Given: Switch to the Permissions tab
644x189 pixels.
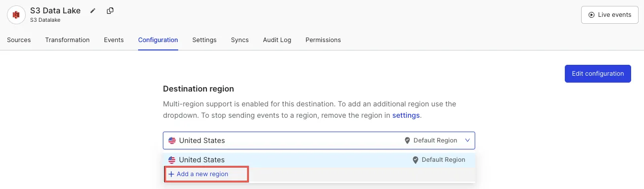Looking at the screenshot, I should click(x=323, y=40).
